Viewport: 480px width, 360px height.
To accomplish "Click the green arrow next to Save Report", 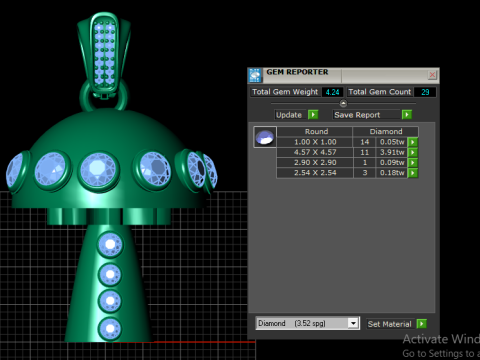I will point(407,115).
